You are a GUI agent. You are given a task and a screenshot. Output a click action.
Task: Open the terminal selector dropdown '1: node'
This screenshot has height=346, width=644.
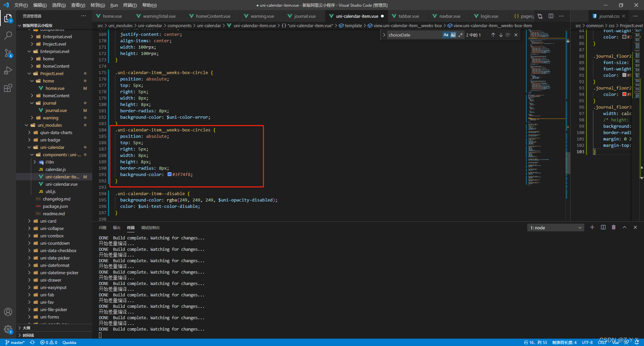[x=556, y=228]
